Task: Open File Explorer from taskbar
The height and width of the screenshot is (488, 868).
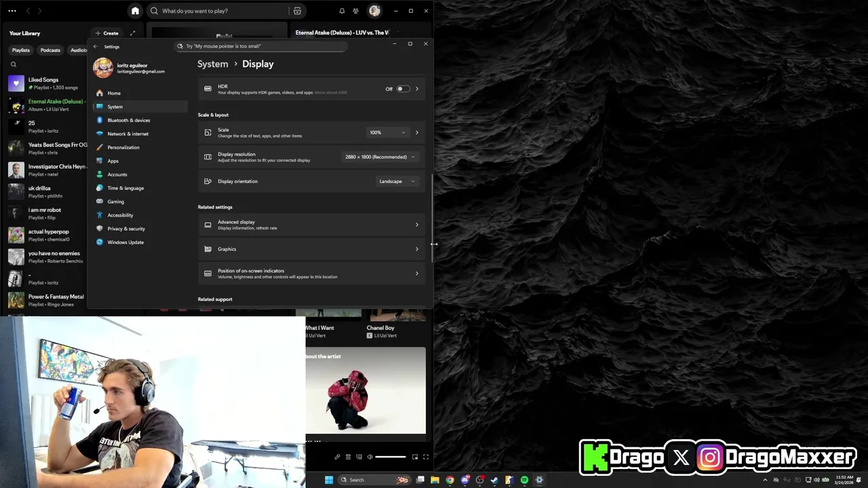Action: click(x=435, y=480)
